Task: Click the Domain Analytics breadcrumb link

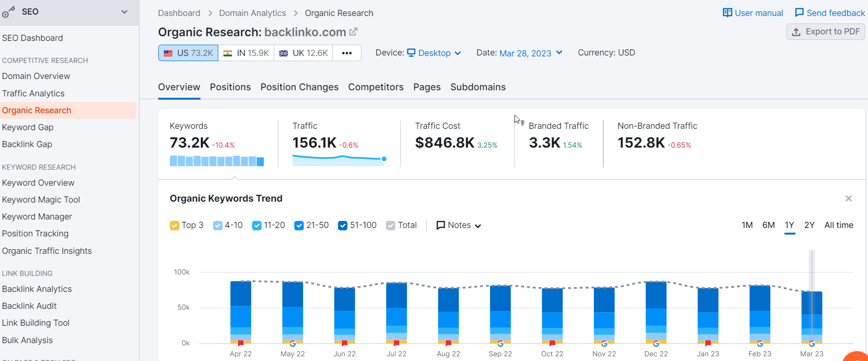Action: click(x=253, y=13)
